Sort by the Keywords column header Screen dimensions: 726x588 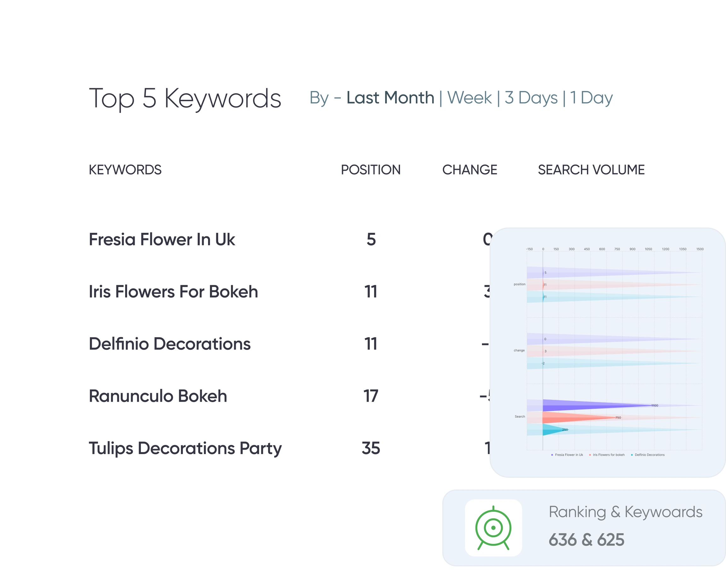125,170
